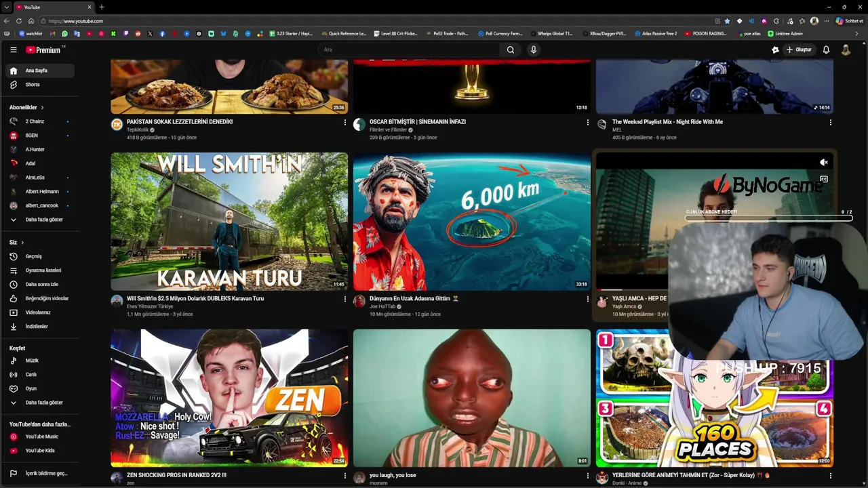Open Beğendiğim videolar list

tap(40, 298)
